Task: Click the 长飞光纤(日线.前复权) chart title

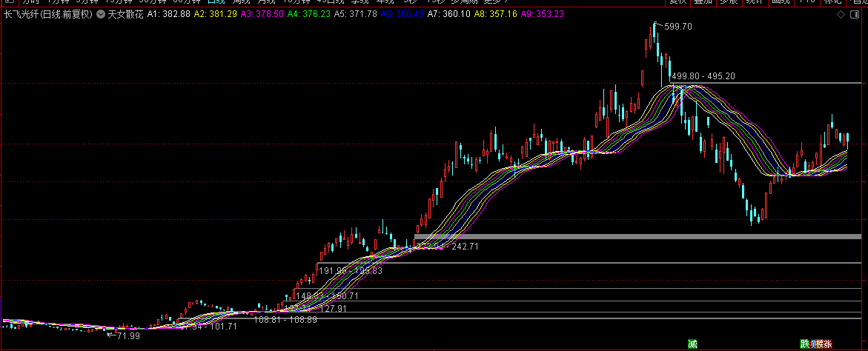Action: pos(48,14)
